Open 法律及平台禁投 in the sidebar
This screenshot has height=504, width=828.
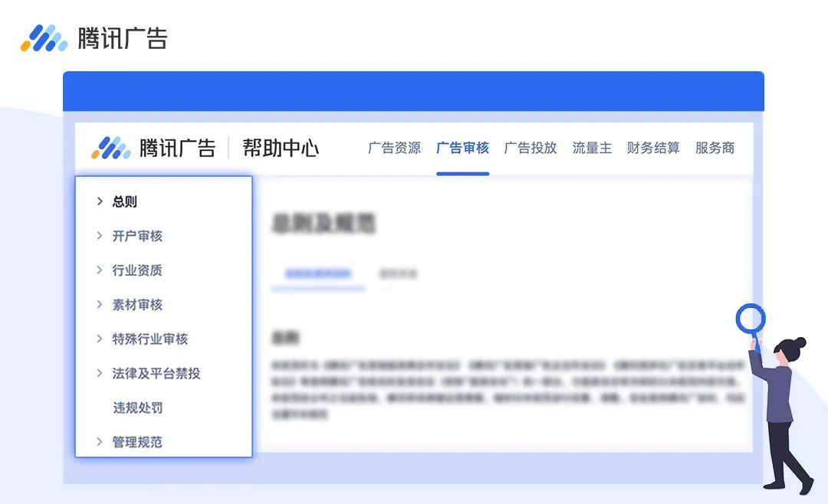click(x=156, y=374)
